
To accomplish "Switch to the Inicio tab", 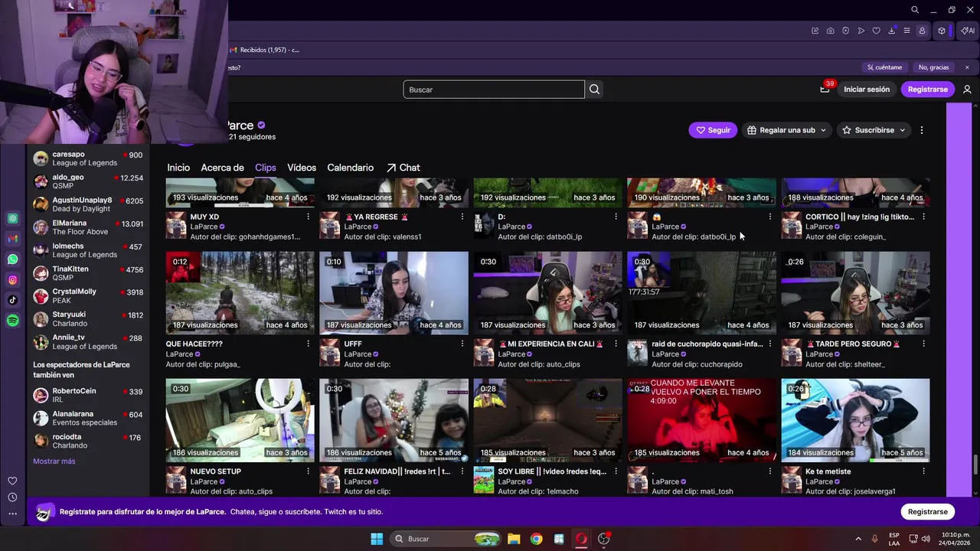I will pos(178,168).
